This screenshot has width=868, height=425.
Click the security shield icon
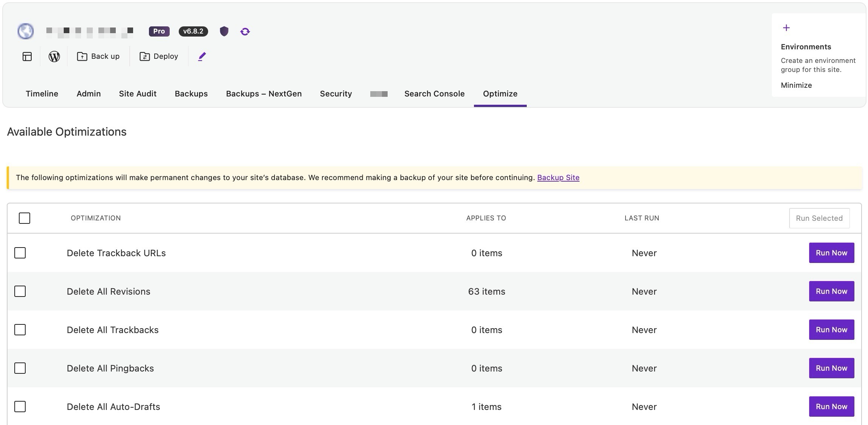(x=224, y=31)
